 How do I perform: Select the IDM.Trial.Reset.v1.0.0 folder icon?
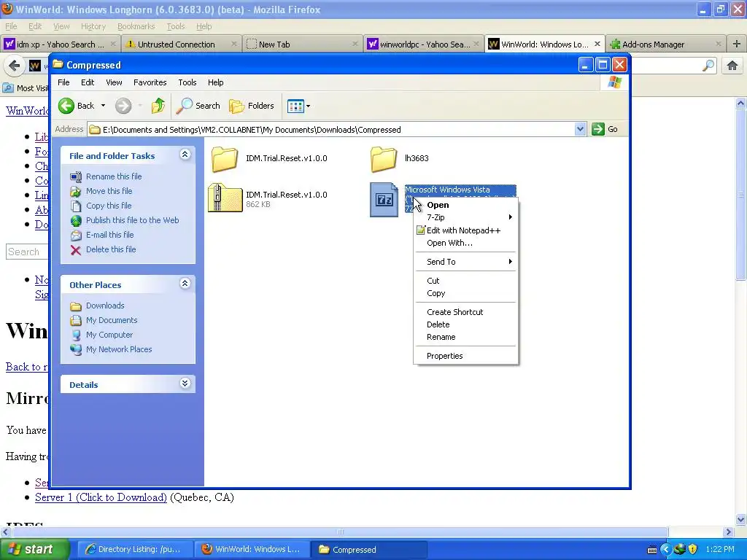pyautogui.click(x=225, y=158)
